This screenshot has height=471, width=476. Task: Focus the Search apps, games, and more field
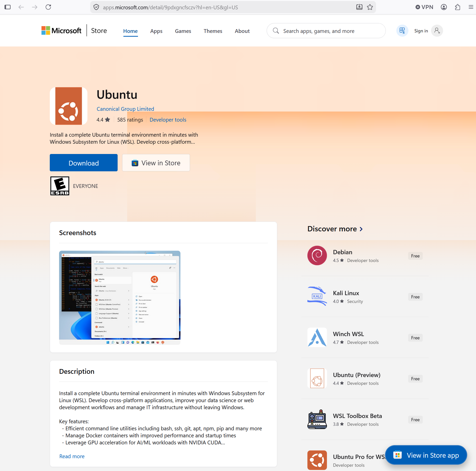326,31
